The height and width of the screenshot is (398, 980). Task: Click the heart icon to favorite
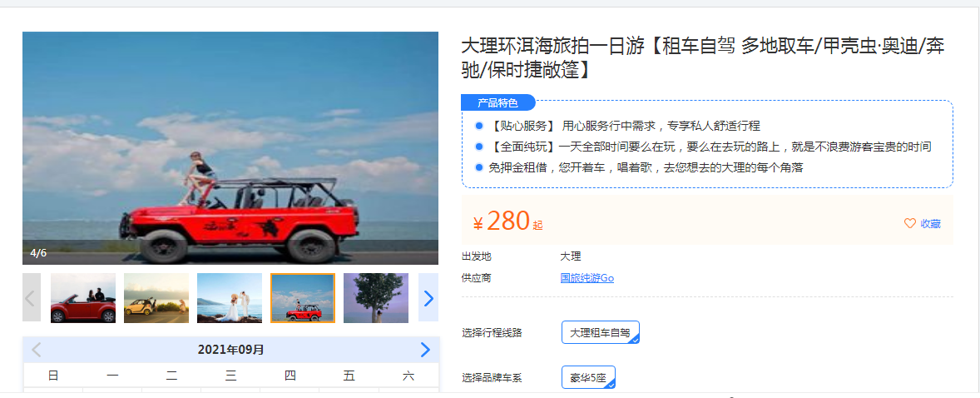910,223
